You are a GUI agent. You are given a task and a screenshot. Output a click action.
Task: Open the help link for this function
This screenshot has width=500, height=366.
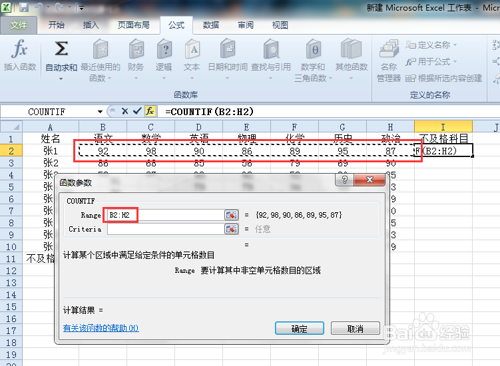[101, 328]
